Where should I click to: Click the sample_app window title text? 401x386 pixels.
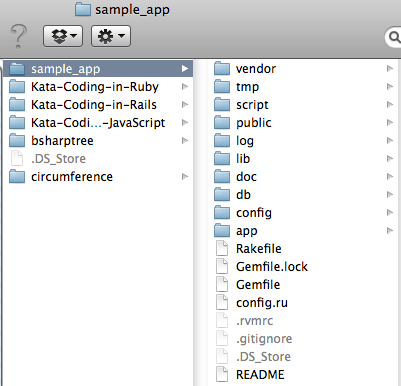pos(132,10)
